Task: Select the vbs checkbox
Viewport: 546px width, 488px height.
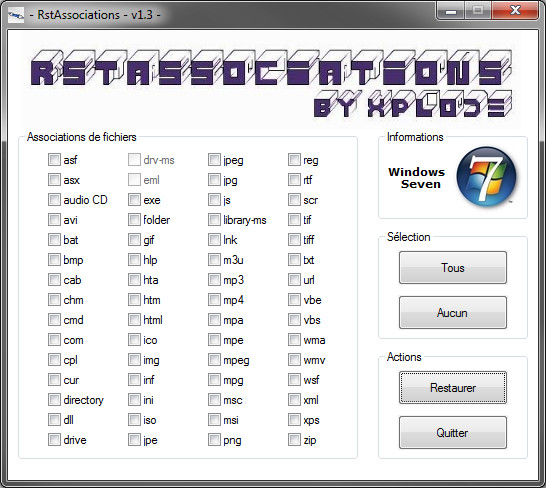Action: click(295, 320)
